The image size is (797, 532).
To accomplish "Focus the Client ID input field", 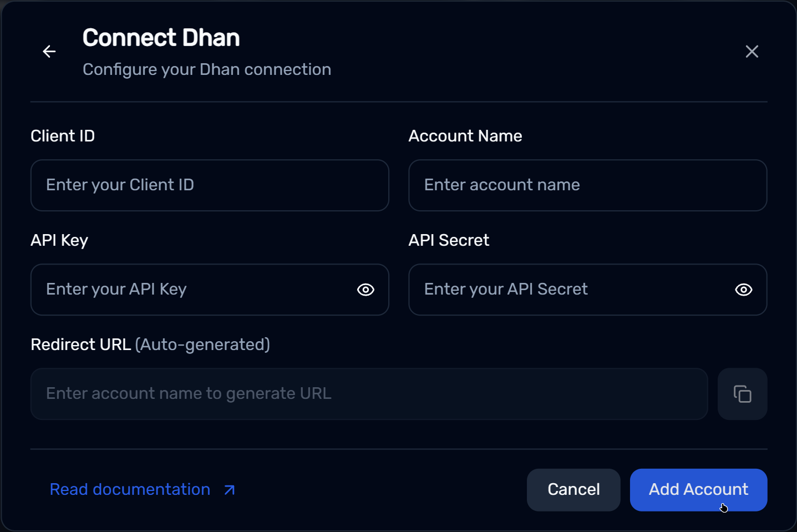I will coord(209,185).
